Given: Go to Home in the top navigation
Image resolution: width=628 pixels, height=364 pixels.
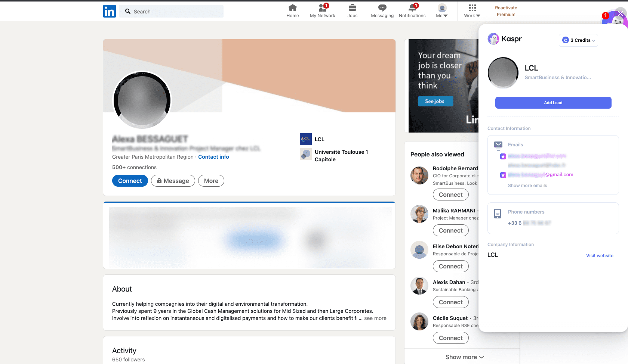Looking at the screenshot, I should tap(292, 11).
